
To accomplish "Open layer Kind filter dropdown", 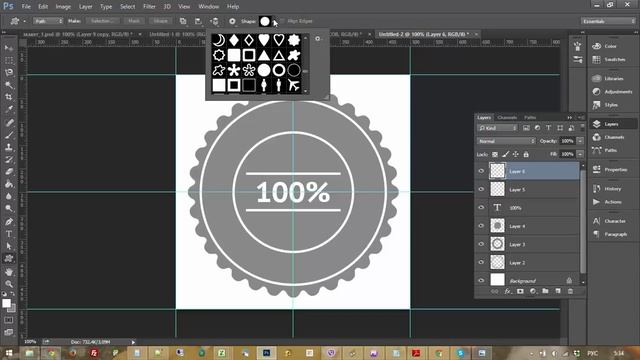I will coord(498,128).
